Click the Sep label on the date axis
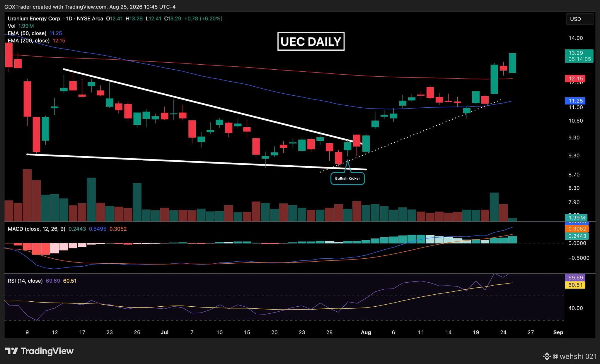Viewport: 600px width, 364px height. click(x=558, y=332)
